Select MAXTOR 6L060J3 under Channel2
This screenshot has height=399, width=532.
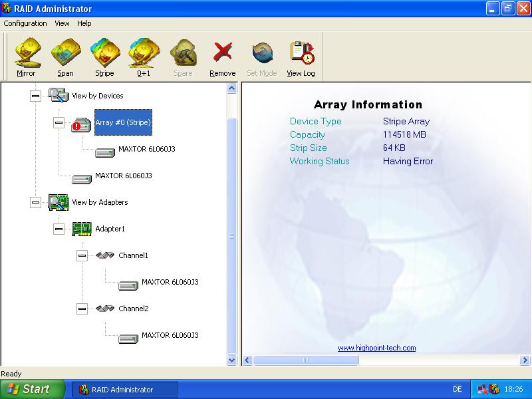tap(170, 335)
